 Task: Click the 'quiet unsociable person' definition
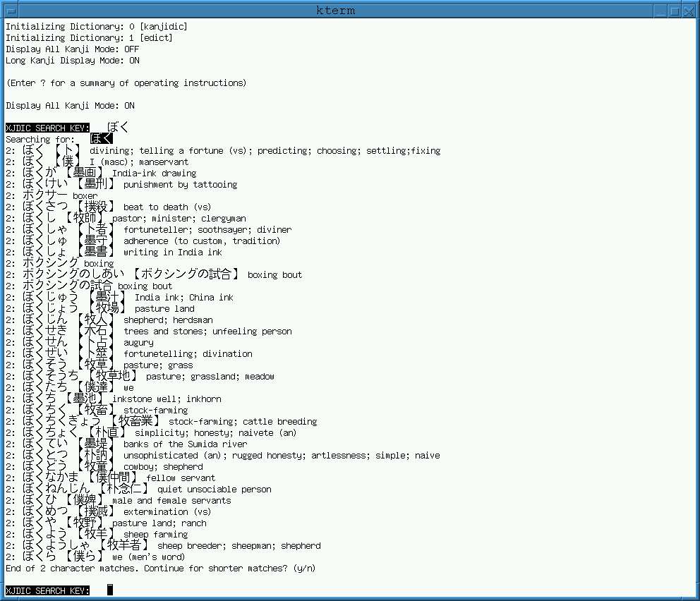click(x=214, y=490)
